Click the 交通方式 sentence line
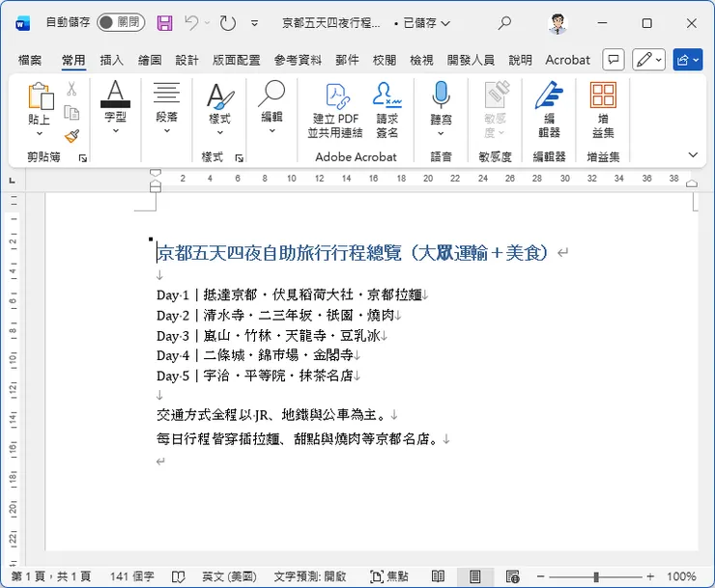 pyautogui.click(x=272, y=415)
